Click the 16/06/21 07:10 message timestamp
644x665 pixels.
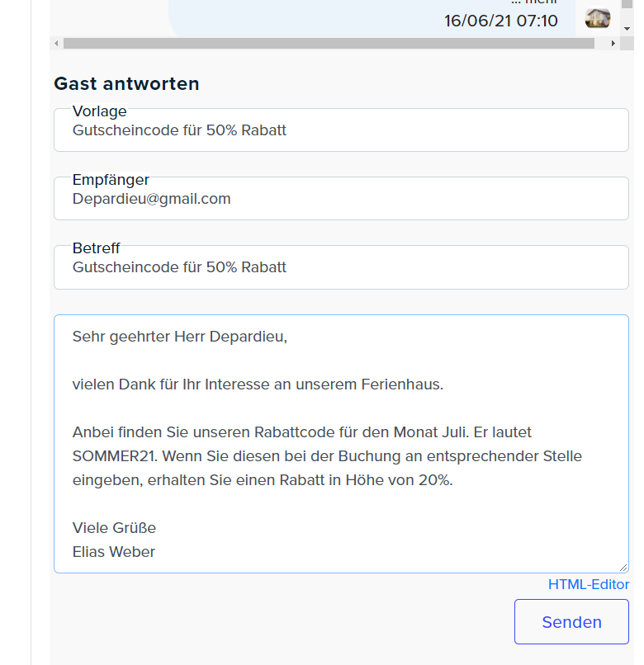point(501,21)
